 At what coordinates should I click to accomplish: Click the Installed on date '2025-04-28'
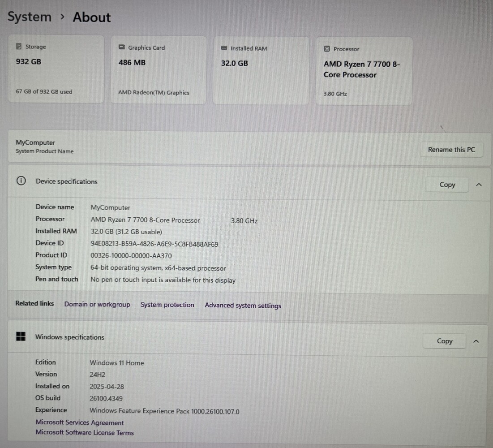point(107,387)
